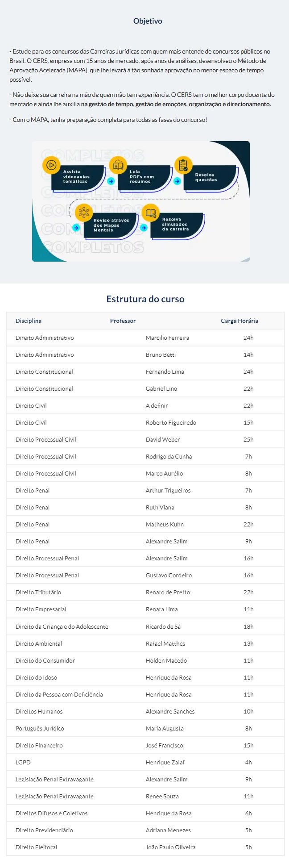This screenshot has width=289, height=868.
Task: Click the 'Estrutura do curso' heading
Action: click(145, 299)
